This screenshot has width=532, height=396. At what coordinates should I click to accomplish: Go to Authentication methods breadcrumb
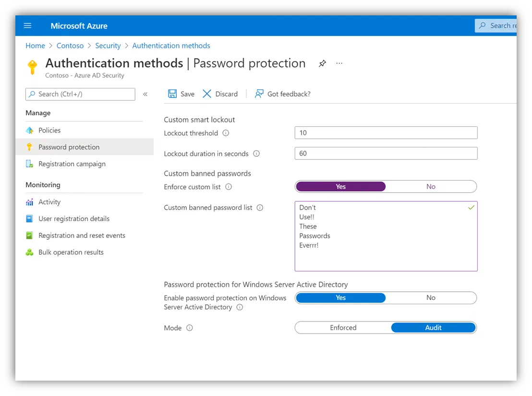click(171, 46)
